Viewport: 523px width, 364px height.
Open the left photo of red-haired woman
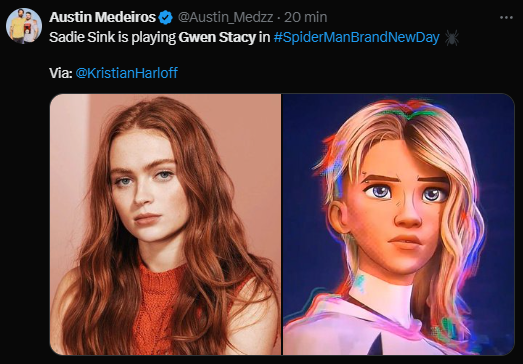click(x=165, y=224)
